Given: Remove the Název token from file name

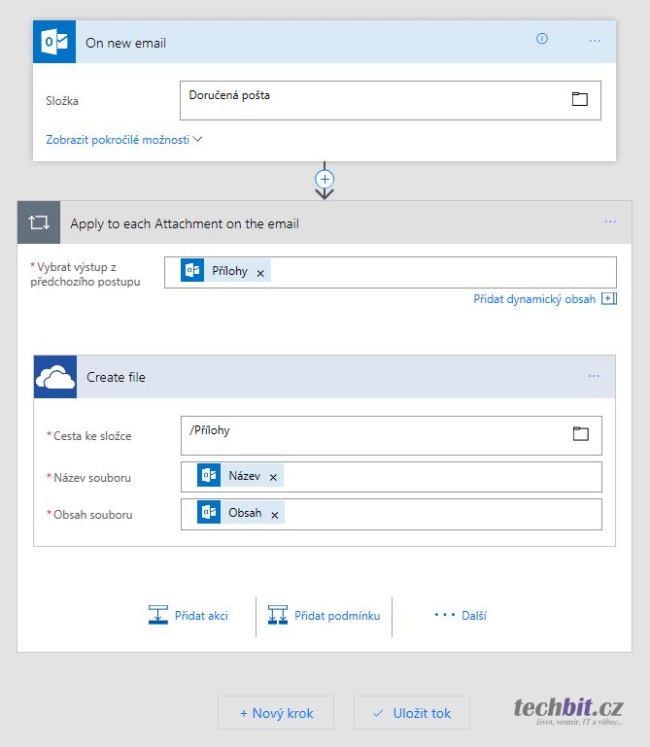Looking at the screenshot, I should 273,478.
